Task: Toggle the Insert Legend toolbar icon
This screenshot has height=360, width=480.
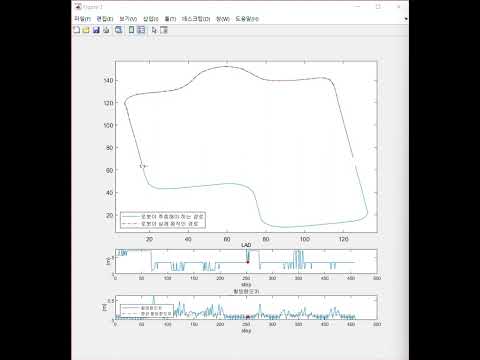Action: coord(141,30)
